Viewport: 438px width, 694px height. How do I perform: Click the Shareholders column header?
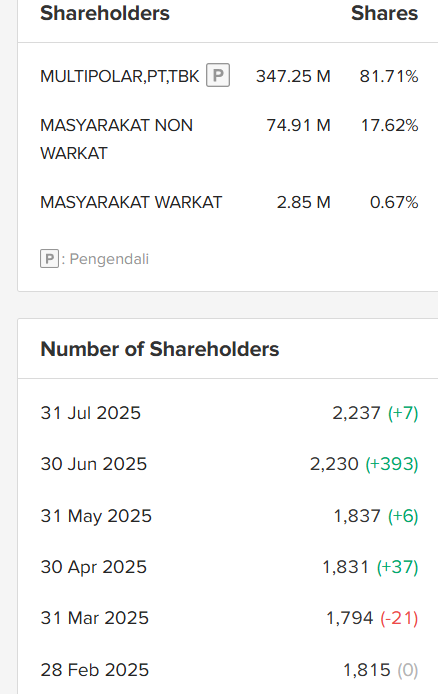pyautogui.click(x=105, y=13)
